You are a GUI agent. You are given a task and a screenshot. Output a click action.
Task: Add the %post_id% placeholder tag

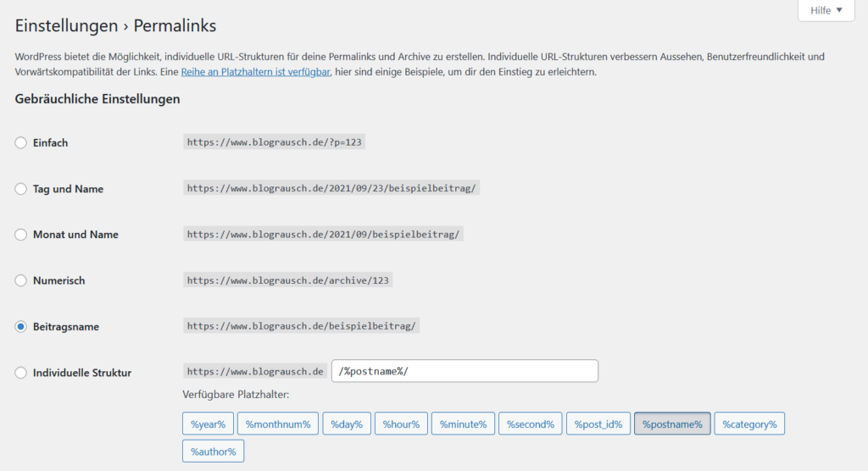click(598, 424)
